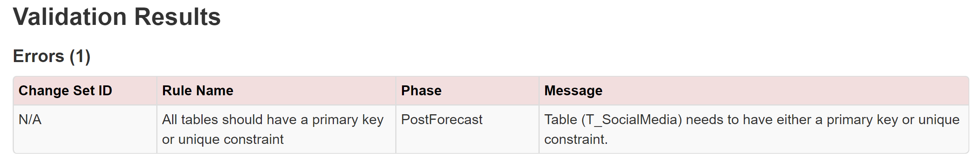Click the Validation Results page heading
Screen dimensions: 980x168
117,17
